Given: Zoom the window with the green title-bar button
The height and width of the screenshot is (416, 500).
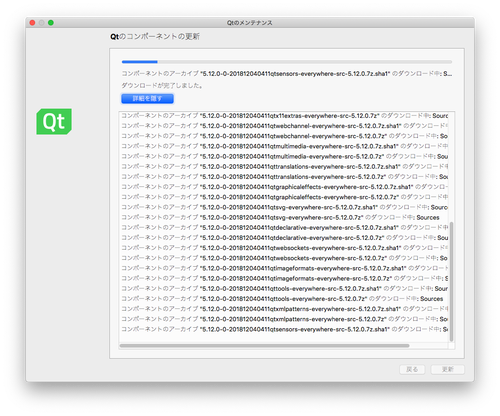Looking at the screenshot, I should pyautogui.click(x=51, y=23).
